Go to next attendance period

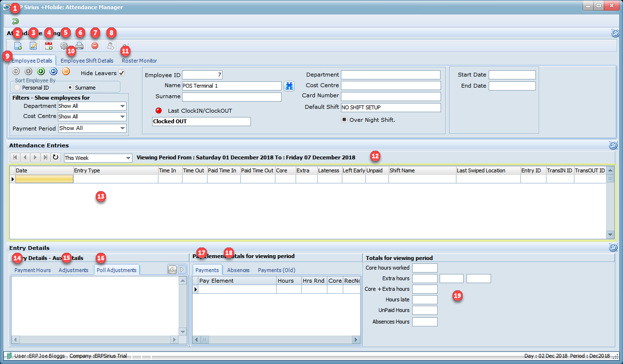click(x=35, y=157)
